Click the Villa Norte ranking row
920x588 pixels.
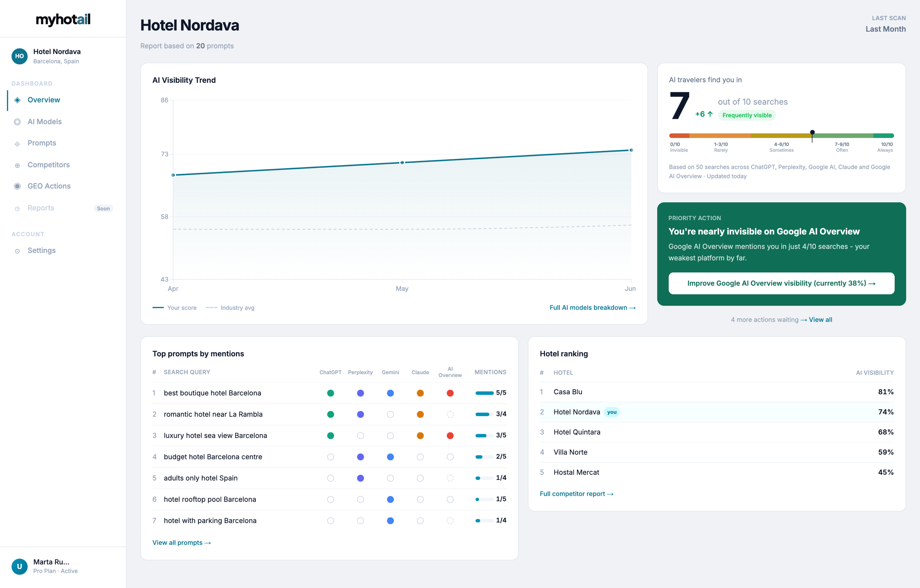717,452
